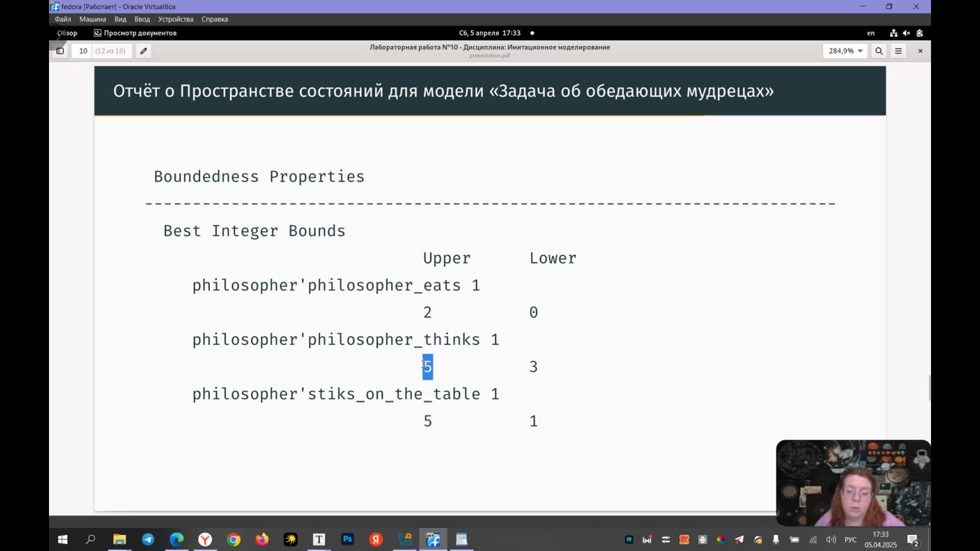Image resolution: width=980 pixels, height=551 pixels.
Task: Click the lower bound value 0
Action: pyautogui.click(x=533, y=312)
